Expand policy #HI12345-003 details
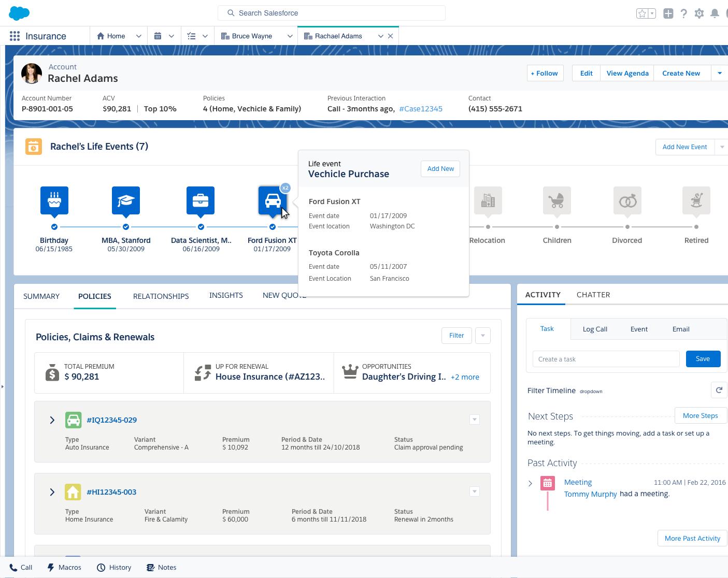 coord(52,492)
